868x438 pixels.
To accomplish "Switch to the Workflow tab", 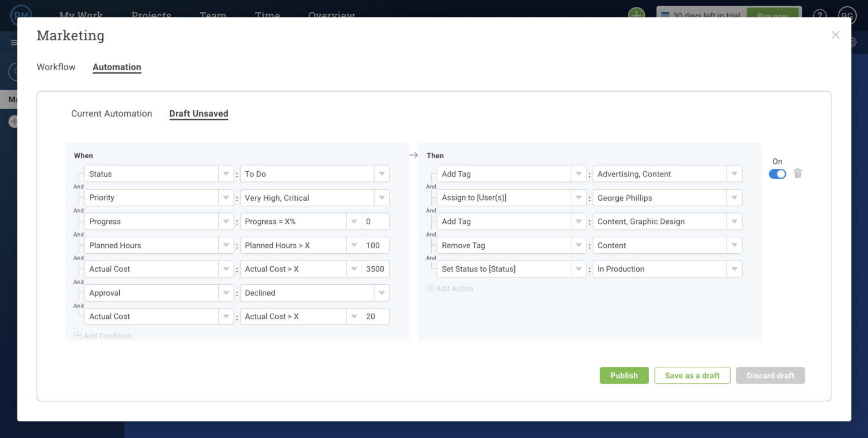I will 55,67.
